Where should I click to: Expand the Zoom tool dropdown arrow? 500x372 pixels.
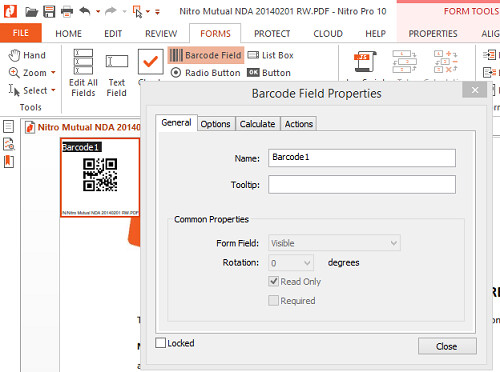(x=53, y=72)
